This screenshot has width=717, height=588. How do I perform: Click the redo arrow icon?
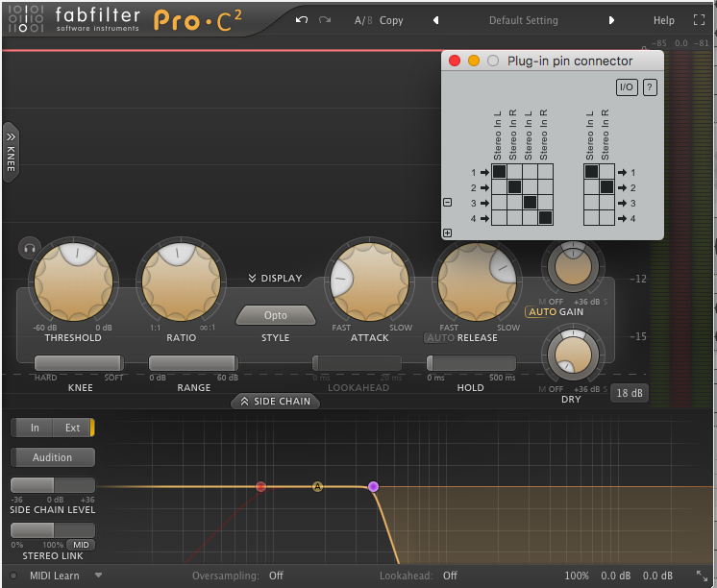[x=325, y=19]
